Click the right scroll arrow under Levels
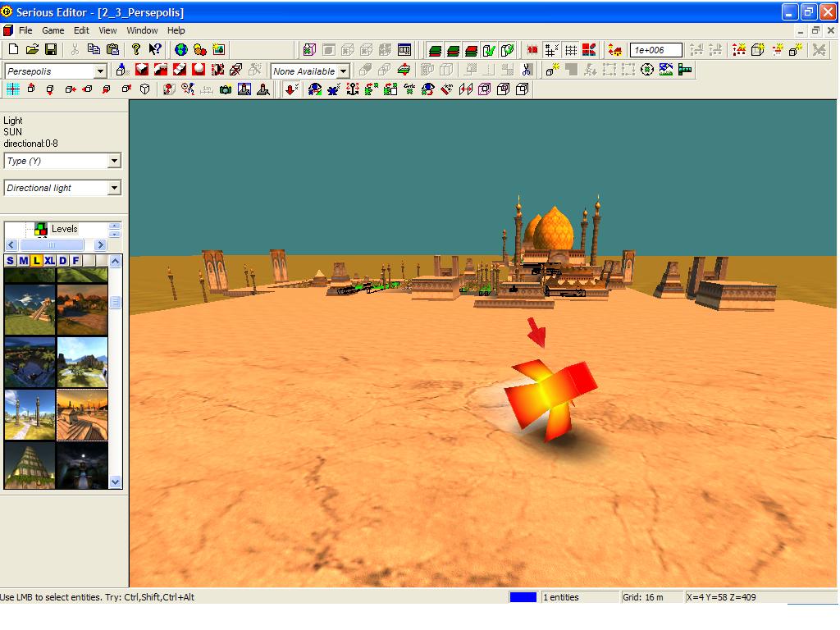Screen dimensions: 840x630 click(x=100, y=244)
